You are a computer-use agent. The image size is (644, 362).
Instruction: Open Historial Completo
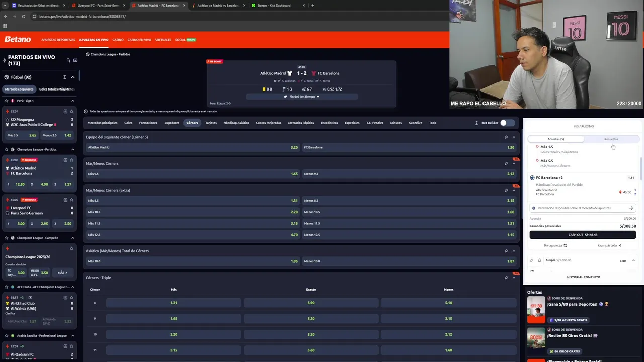(x=583, y=277)
